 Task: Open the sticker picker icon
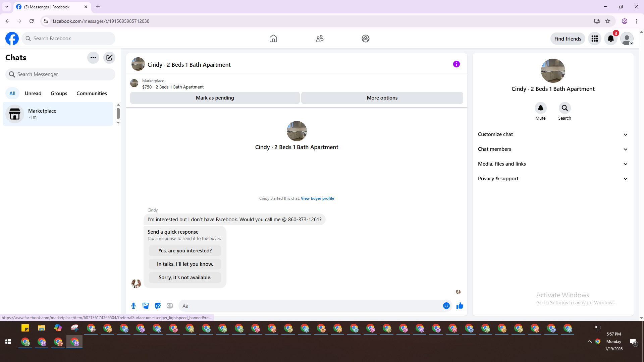pos(158,306)
